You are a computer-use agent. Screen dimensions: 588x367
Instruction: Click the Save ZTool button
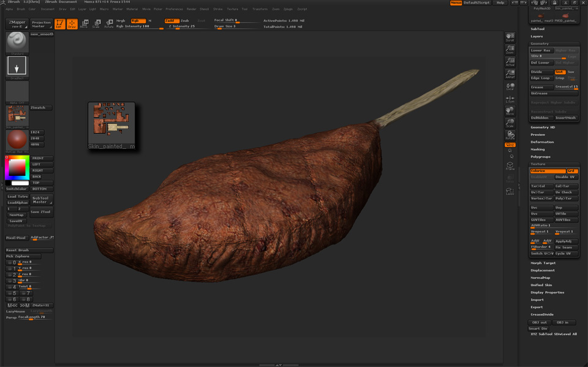(x=42, y=212)
